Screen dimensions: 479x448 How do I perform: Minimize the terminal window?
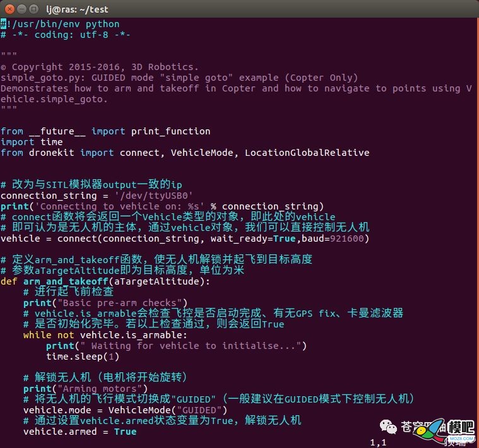click(21, 9)
